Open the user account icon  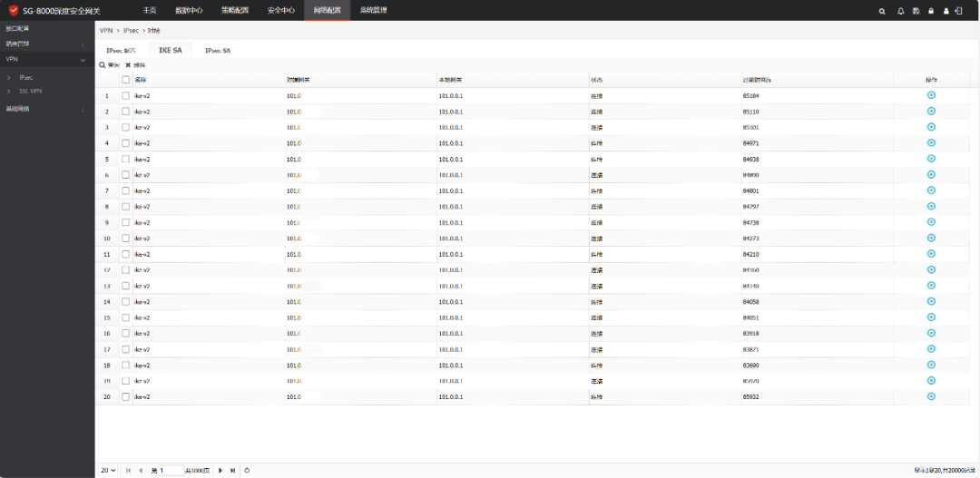(946, 11)
